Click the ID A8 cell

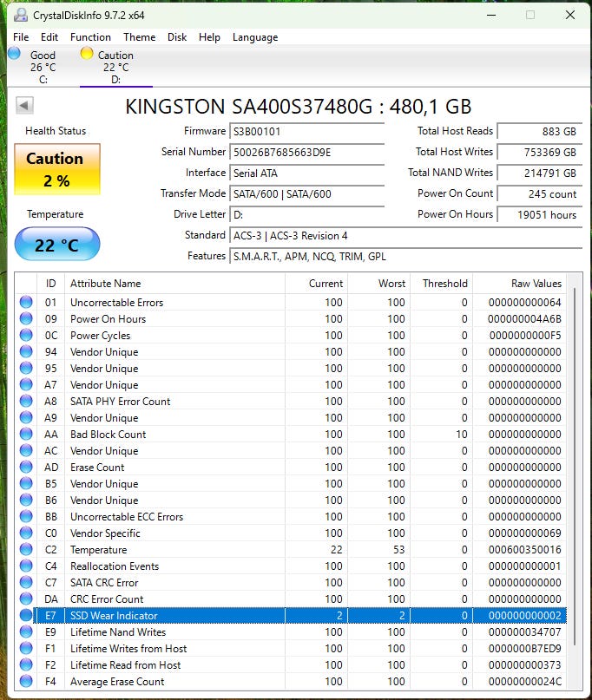[x=50, y=402]
